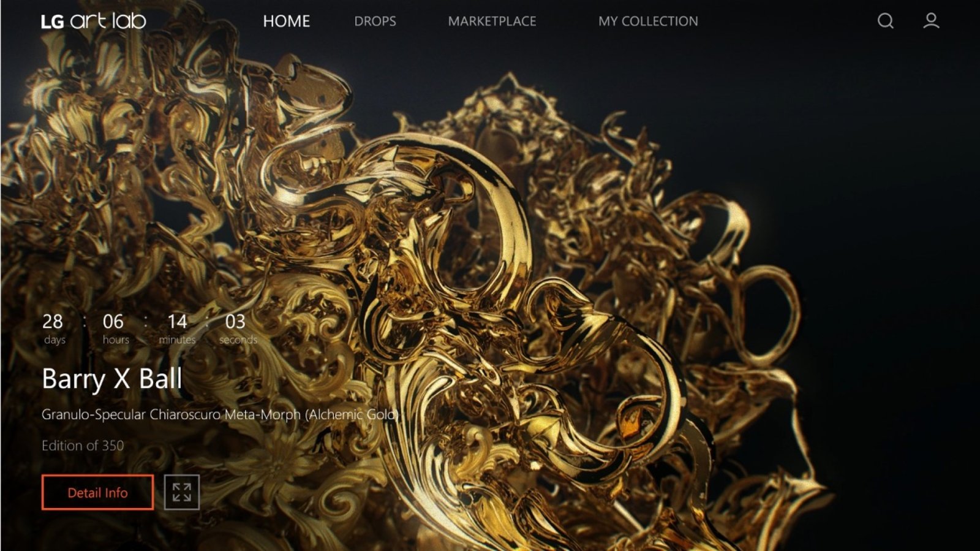Click the LG art lab logo
Screen dimensions: 980x551
[94, 21]
